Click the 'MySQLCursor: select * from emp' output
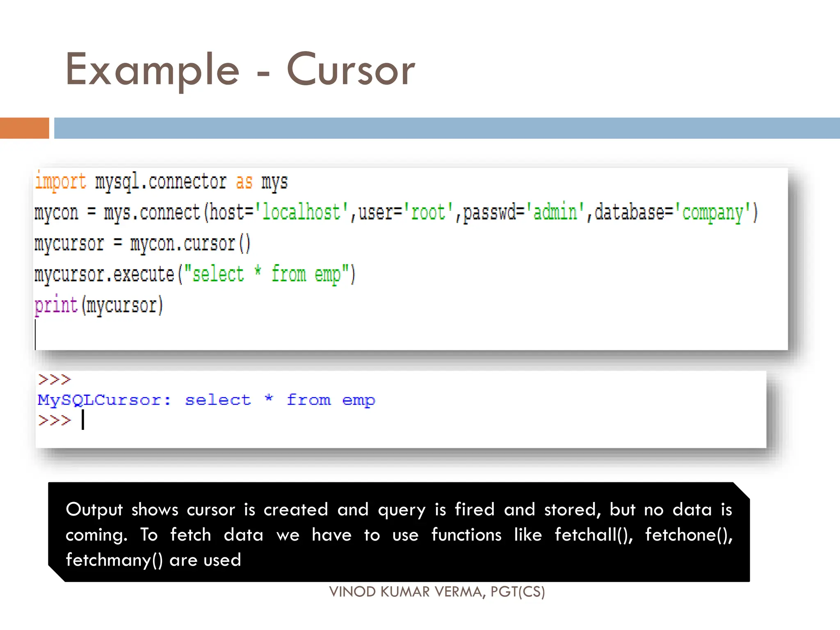Viewport: 840px width, 630px height. tap(206, 400)
